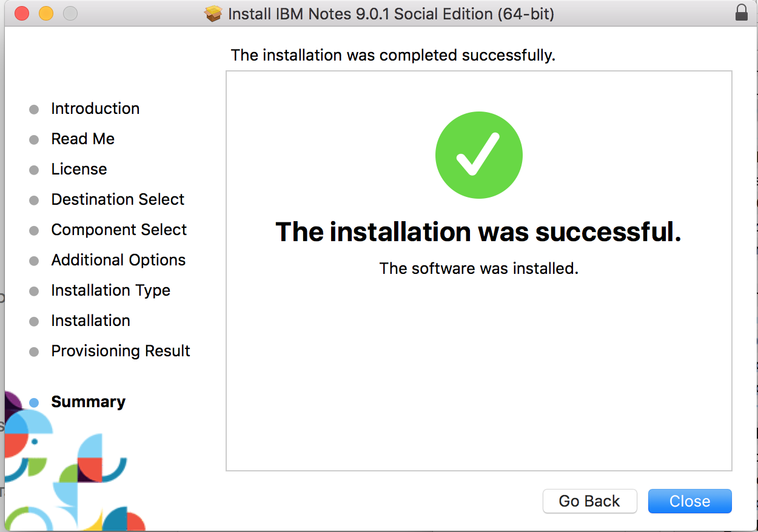
Task: Click the blue bullet beside Summary
Action: (34, 402)
